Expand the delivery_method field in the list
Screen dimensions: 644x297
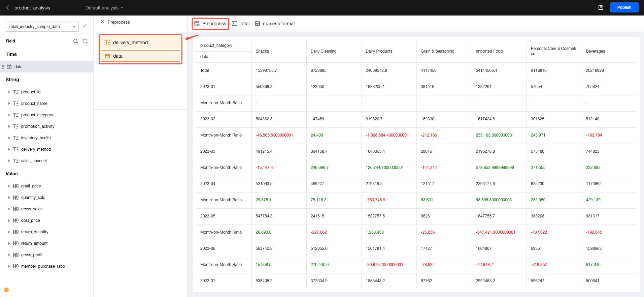pyautogui.click(x=9, y=149)
